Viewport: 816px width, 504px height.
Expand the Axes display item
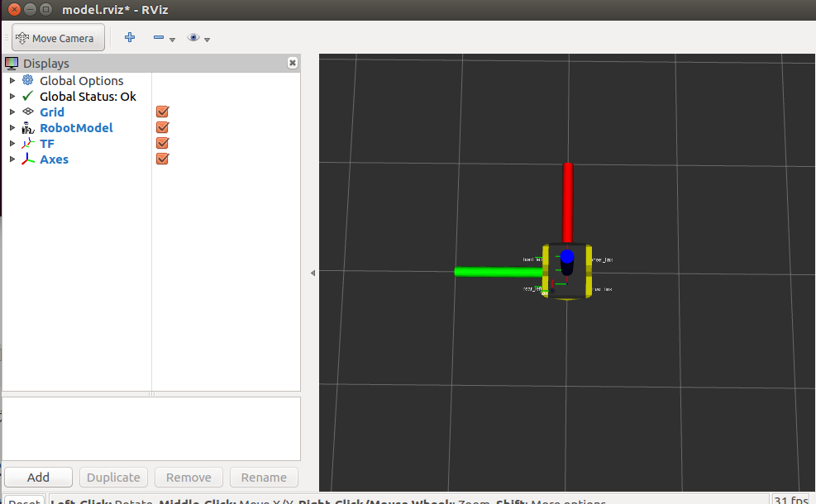[x=12, y=159]
